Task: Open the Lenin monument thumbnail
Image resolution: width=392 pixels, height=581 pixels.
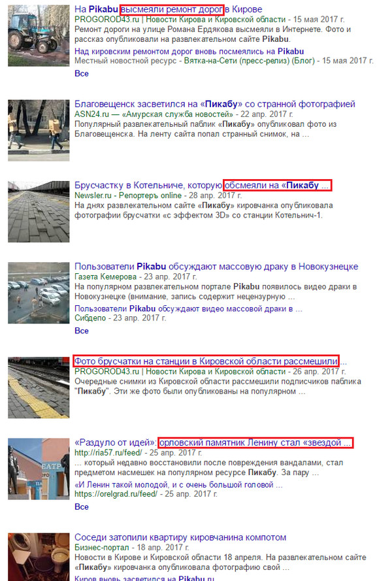Action: (39, 469)
